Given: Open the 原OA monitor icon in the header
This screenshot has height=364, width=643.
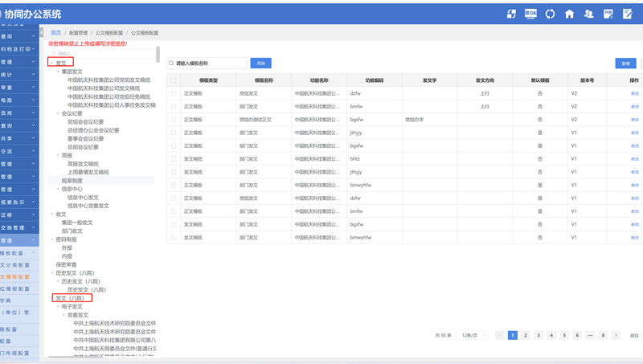Looking at the screenshot, I should tap(530, 14).
